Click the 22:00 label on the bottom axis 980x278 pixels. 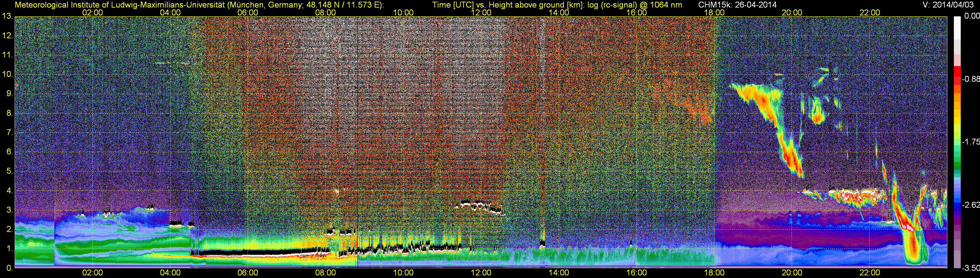point(870,273)
